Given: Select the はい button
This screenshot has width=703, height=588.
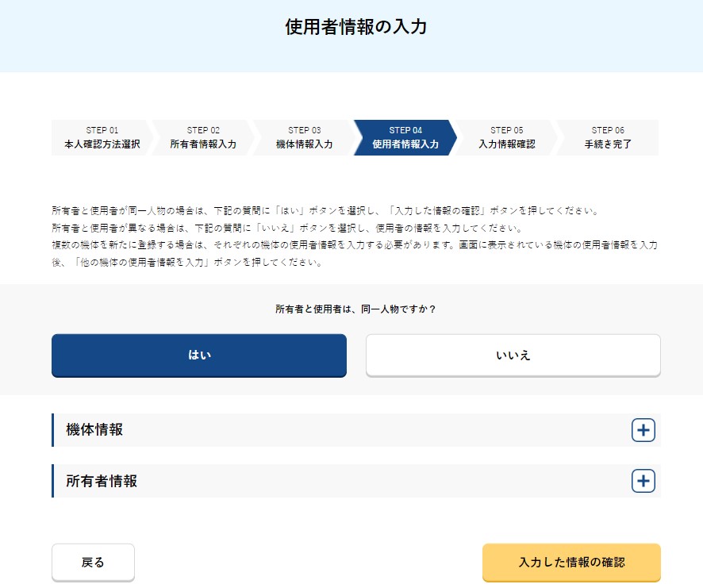Looking at the screenshot, I should 199,355.
